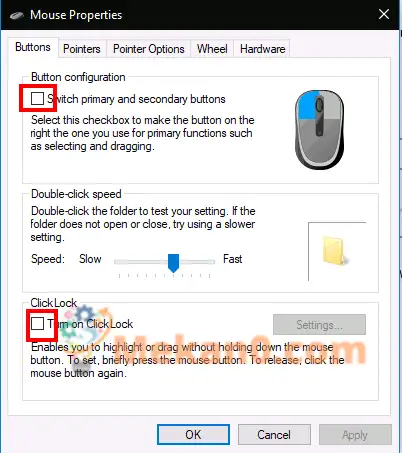This screenshot has height=453, width=402.
Task: Click the double-click speed slider thumb
Action: tap(173, 263)
